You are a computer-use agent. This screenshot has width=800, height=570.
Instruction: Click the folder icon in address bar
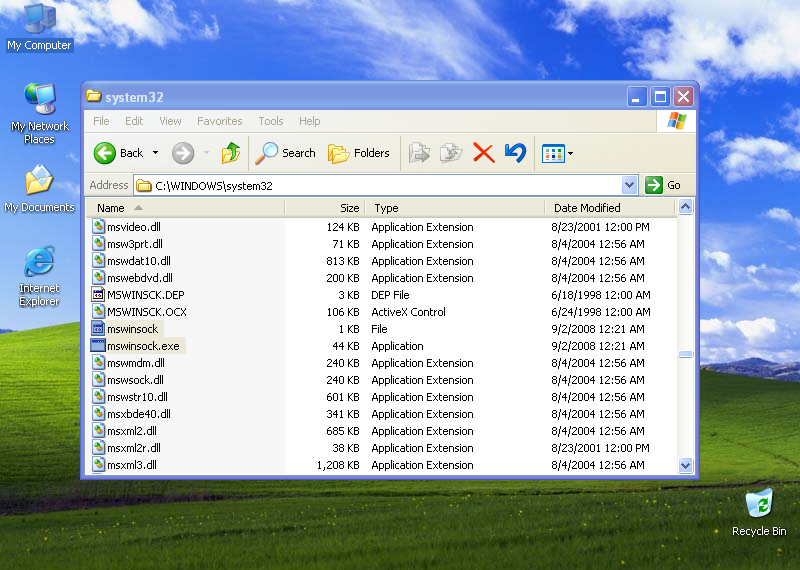click(x=144, y=185)
